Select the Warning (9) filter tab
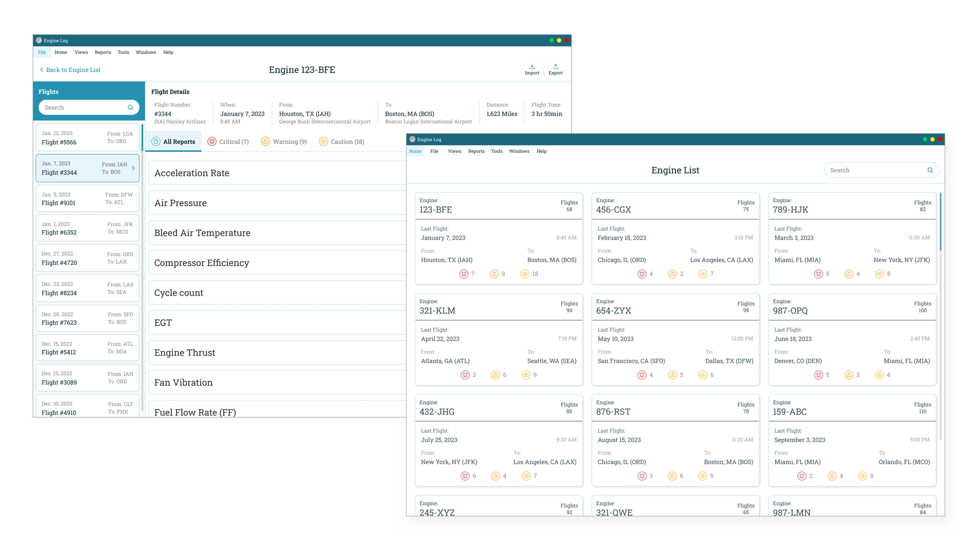The width and height of the screenshot is (980, 551). pos(284,142)
